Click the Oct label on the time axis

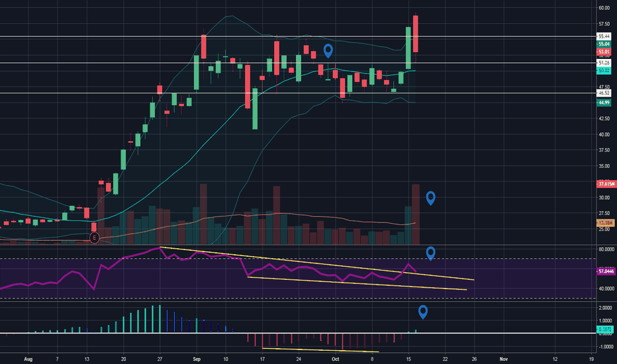point(335,359)
